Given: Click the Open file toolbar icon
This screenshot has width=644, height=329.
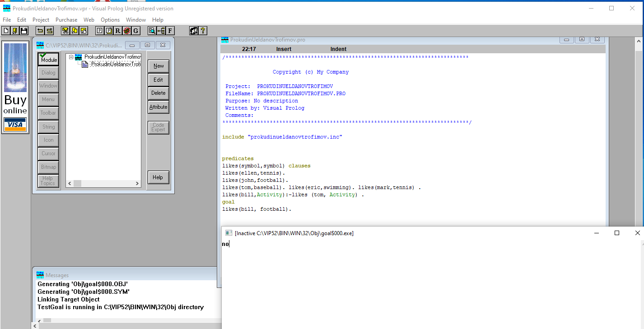Looking at the screenshot, I should point(14,31).
